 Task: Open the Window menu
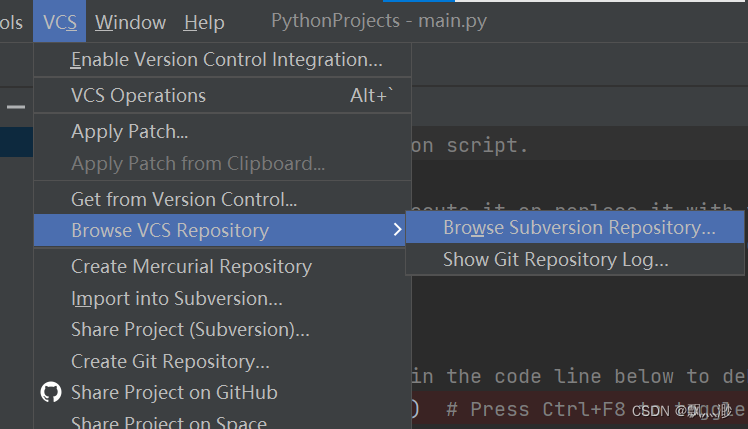(x=130, y=22)
